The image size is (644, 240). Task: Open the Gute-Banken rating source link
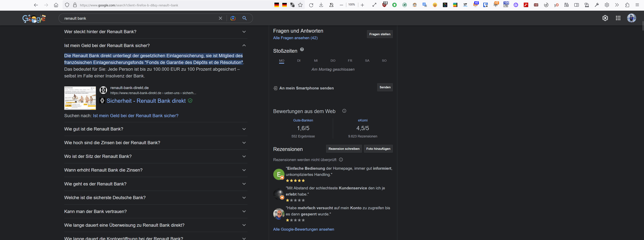(303, 120)
